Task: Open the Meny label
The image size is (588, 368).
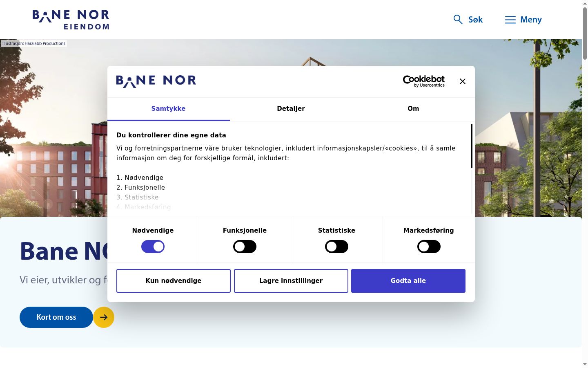Action: click(531, 20)
